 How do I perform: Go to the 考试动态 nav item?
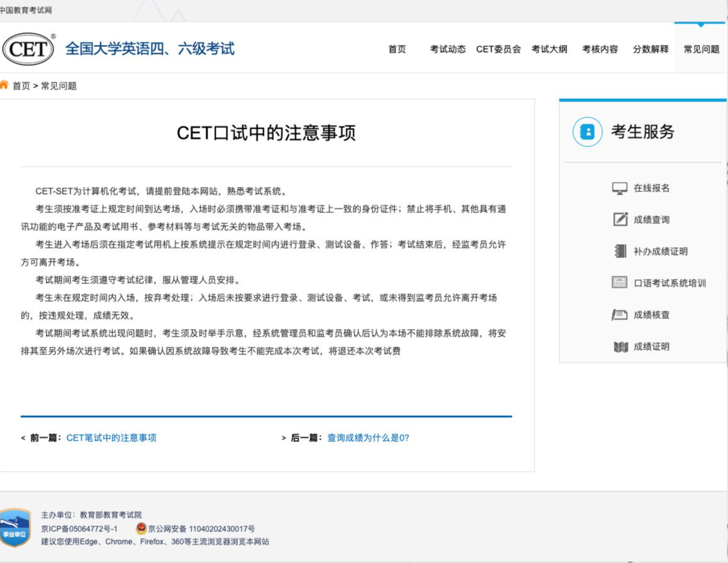click(x=448, y=49)
